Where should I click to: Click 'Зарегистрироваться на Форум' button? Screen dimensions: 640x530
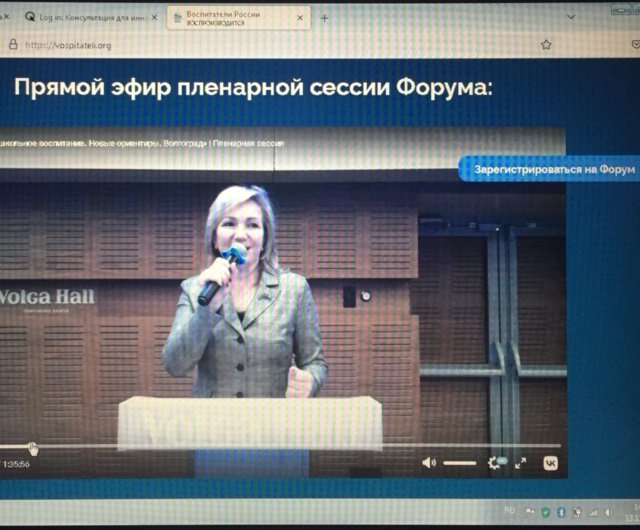click(x=549, y=169)
